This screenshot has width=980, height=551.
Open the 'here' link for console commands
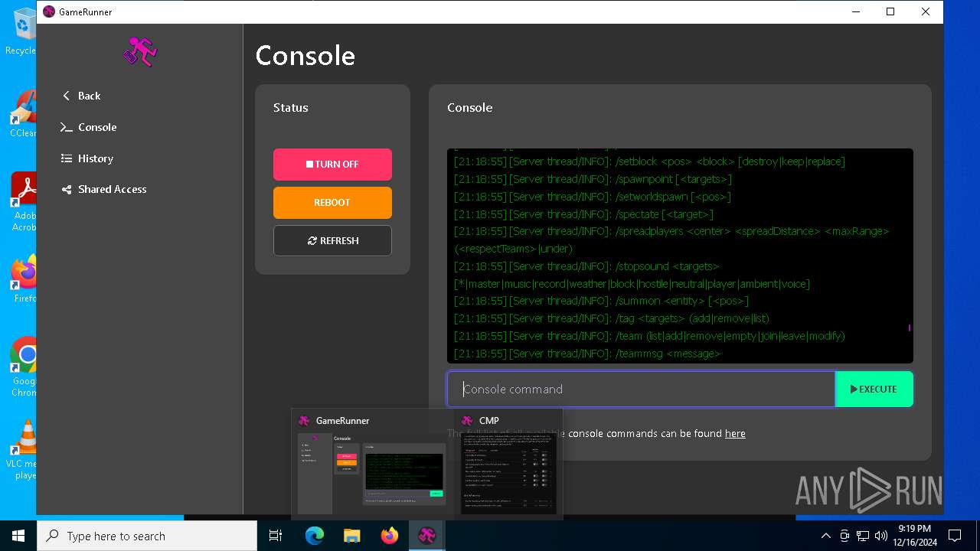(x=735, y=433)
